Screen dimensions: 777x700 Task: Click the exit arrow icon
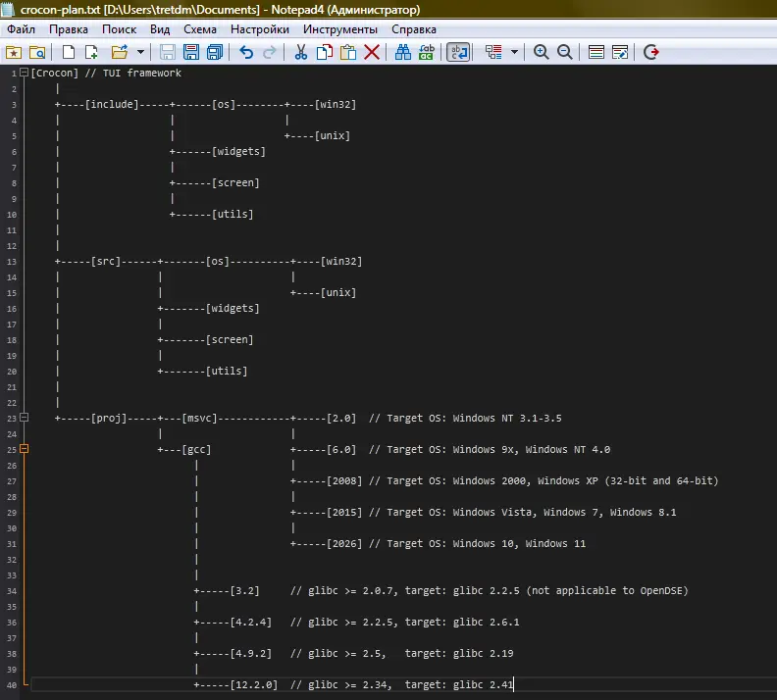(651, 52)
